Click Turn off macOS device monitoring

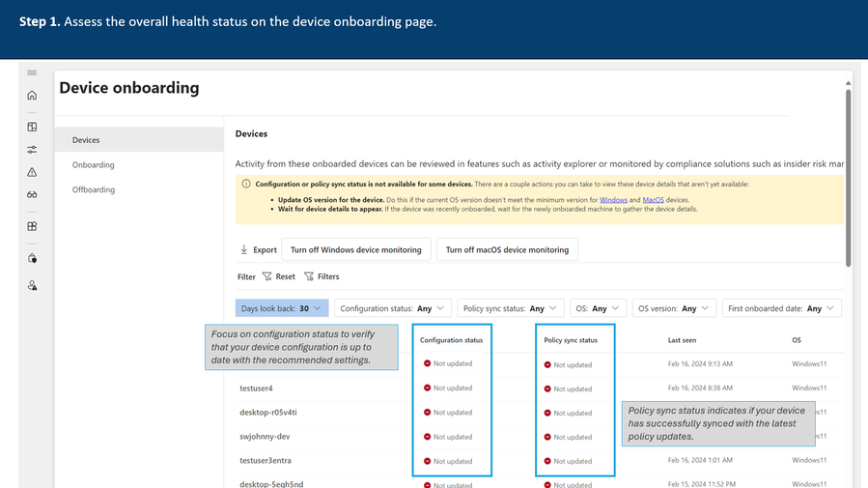tap(507, 250)
